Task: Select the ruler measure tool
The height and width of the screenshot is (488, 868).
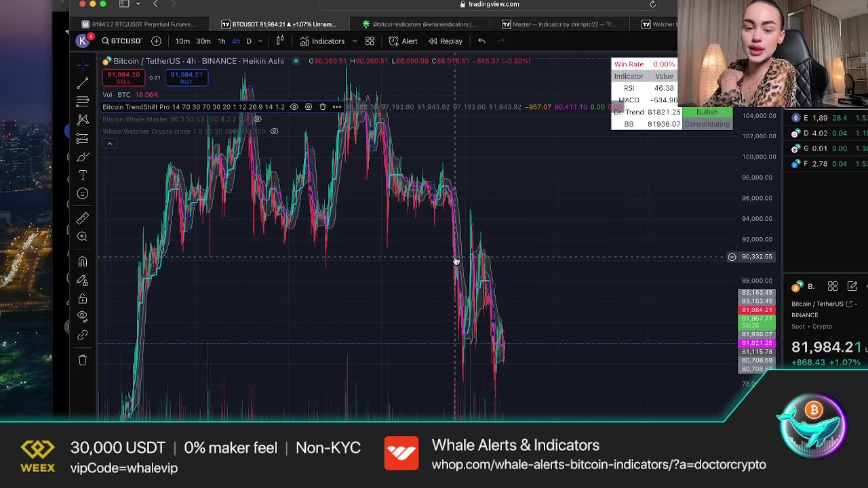Action: [83, 218]
